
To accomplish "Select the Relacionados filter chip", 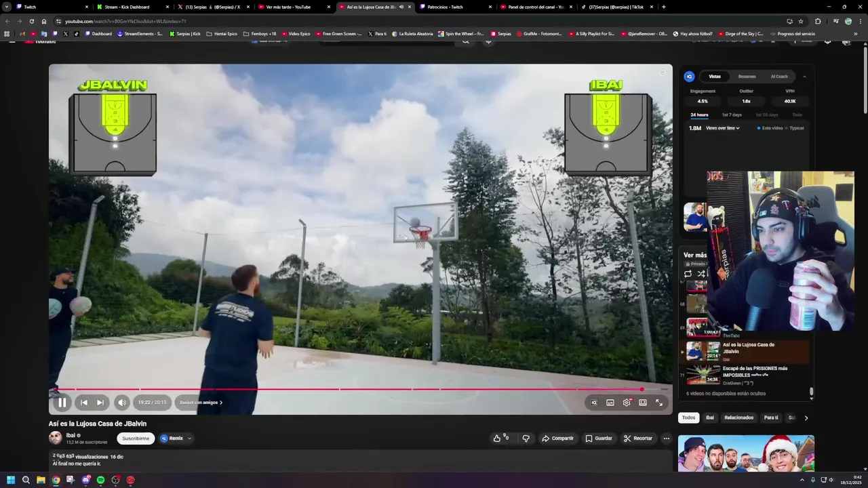I will click(738, 418).
